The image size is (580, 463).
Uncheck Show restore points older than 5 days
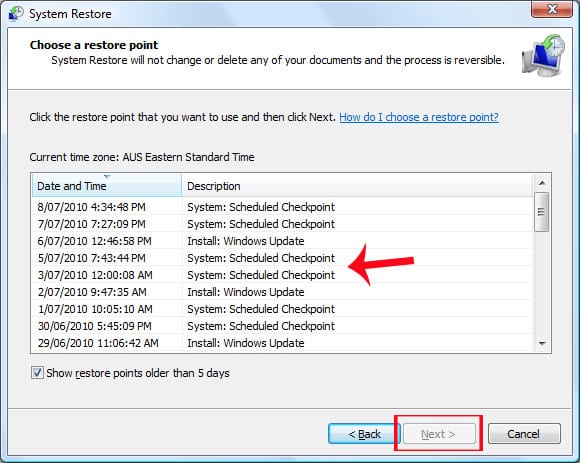tap(37, 373)
